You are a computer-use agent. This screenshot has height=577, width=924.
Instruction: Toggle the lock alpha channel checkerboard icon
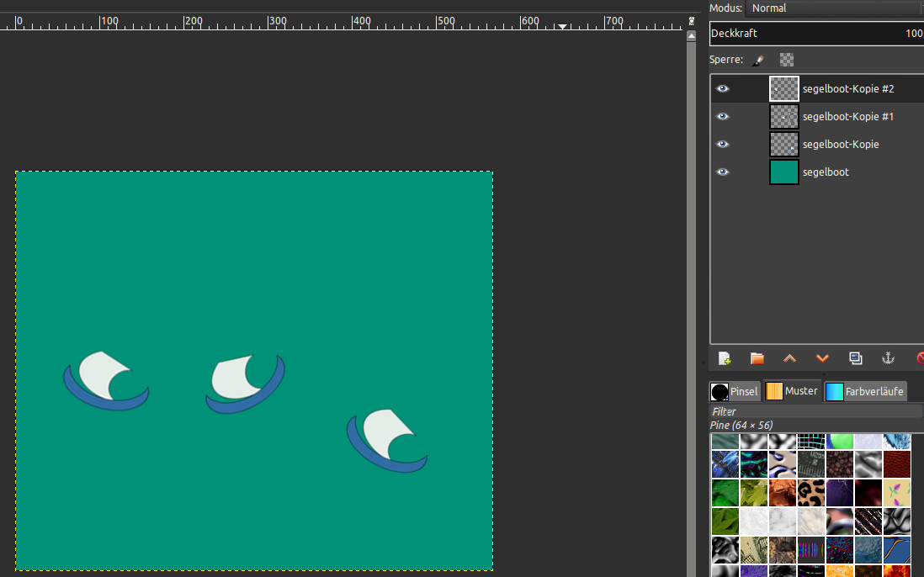[x=787, y=61]
